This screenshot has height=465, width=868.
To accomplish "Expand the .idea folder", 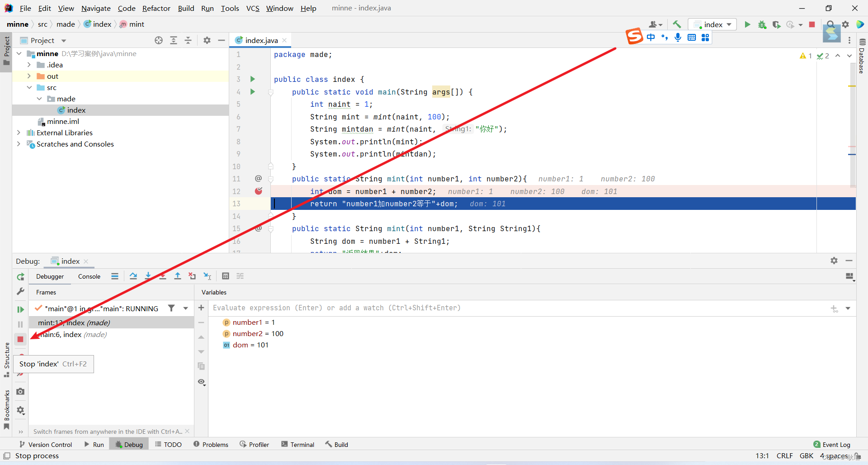I will click(29, 65).
